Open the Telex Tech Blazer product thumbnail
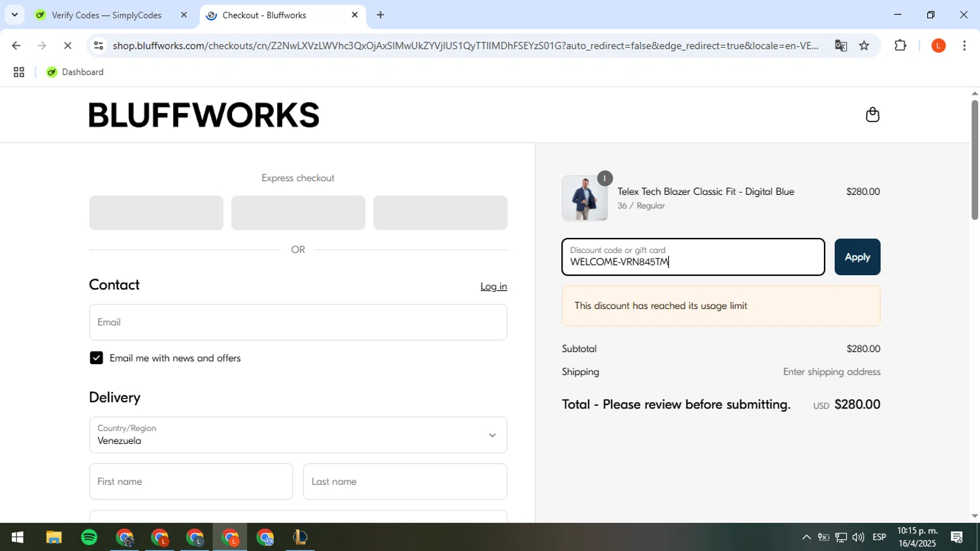This screenshot has height=551, width=980. (585, 198)
